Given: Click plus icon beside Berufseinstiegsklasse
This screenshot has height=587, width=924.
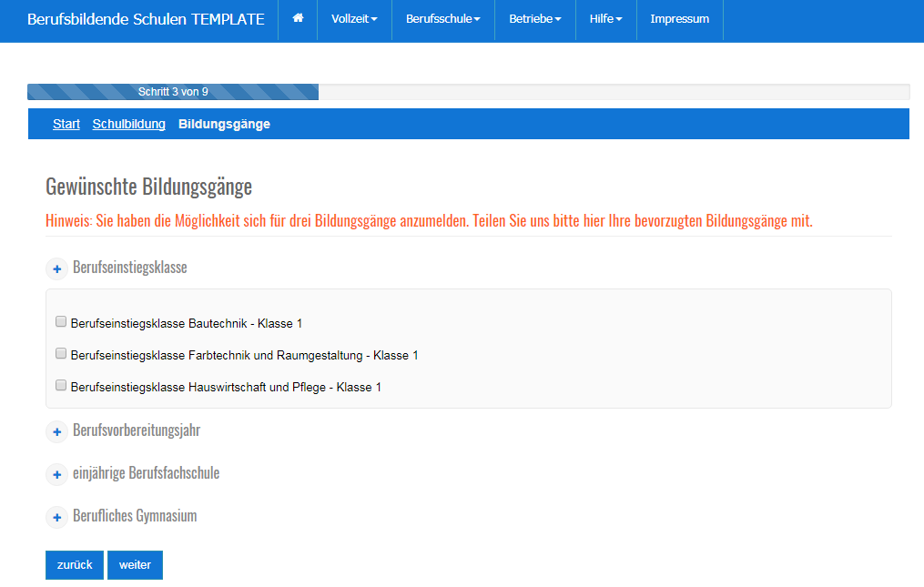Looking at the screenshot, I should click(56, 269).
